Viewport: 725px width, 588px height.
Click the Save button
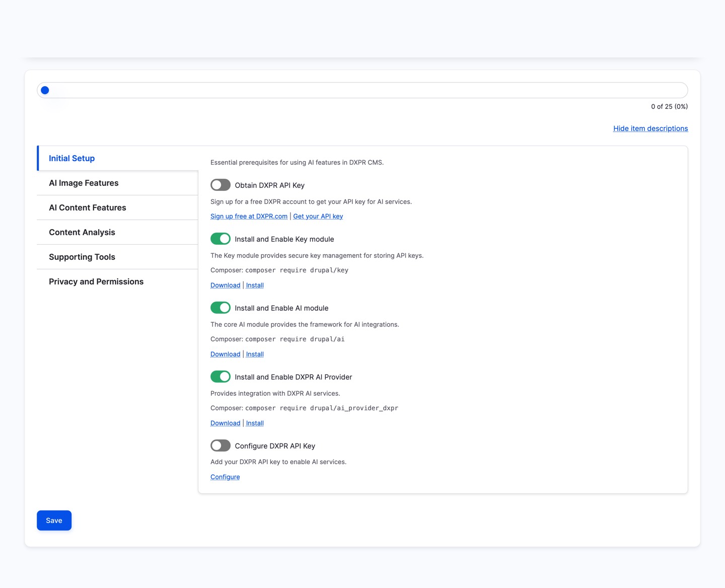coord(54,521)
